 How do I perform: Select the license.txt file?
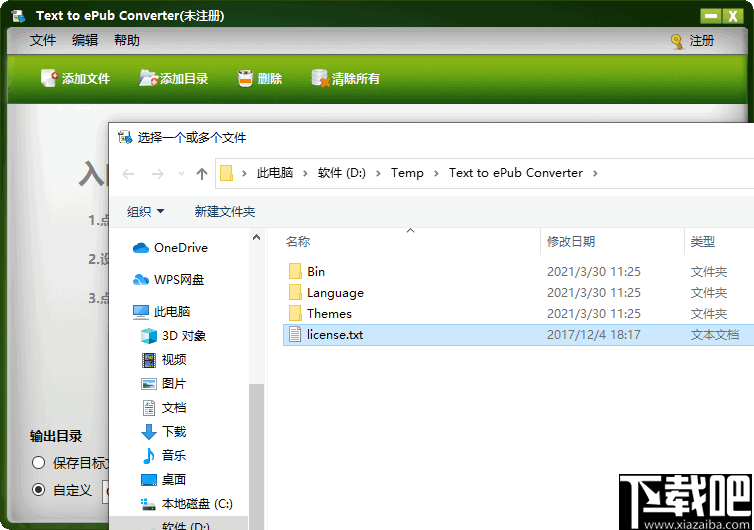click(x=518, y=335)
